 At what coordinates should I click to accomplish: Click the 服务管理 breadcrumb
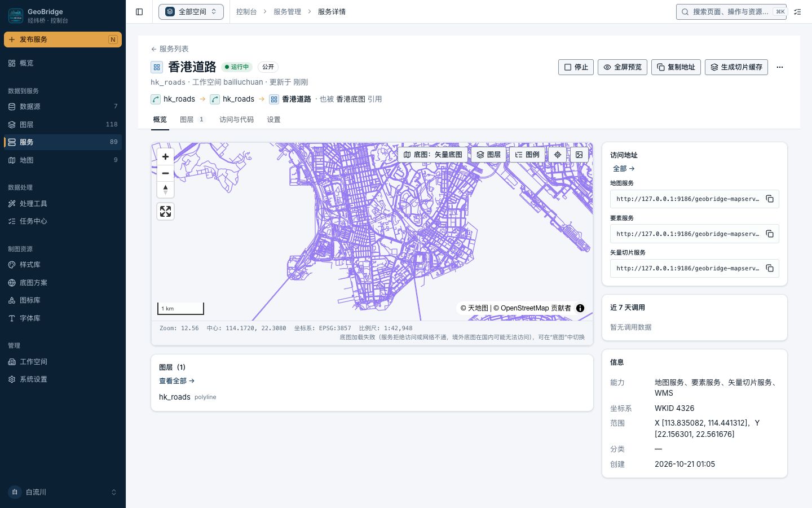coord(287,12)
